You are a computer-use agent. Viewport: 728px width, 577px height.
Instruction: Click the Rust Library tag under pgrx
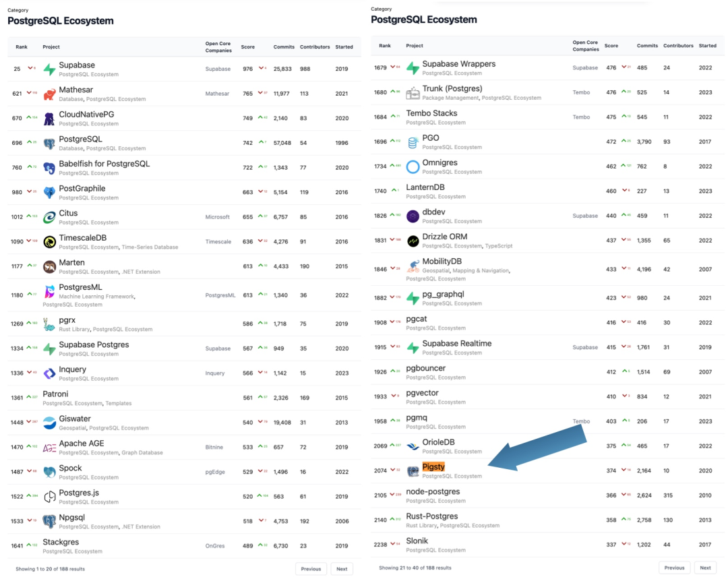point(74,329)
